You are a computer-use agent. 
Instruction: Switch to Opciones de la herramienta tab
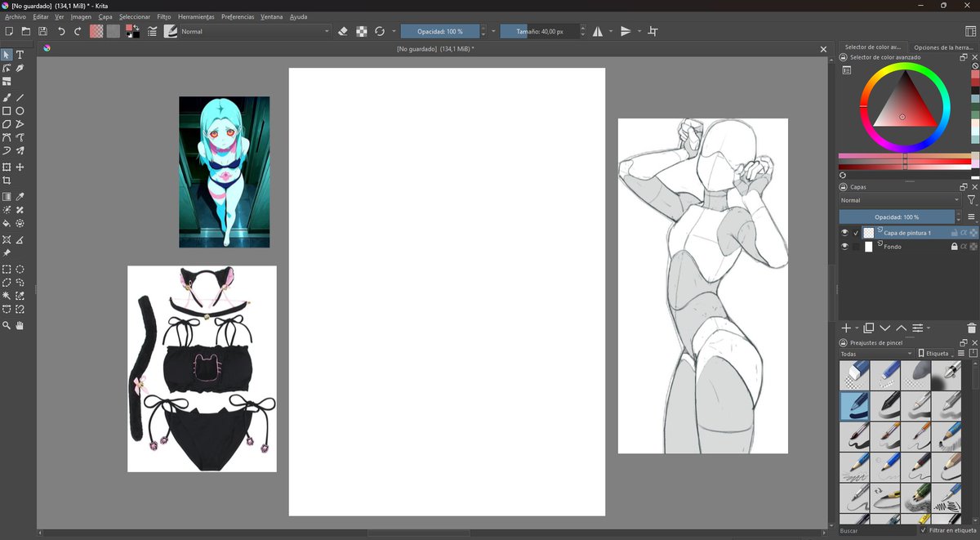pyautogui.click(x=942, y=47)
